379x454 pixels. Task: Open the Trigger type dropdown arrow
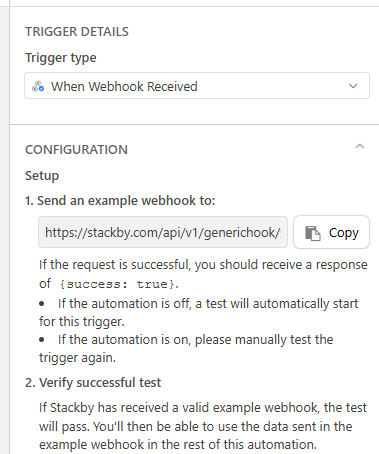(353, 86)
